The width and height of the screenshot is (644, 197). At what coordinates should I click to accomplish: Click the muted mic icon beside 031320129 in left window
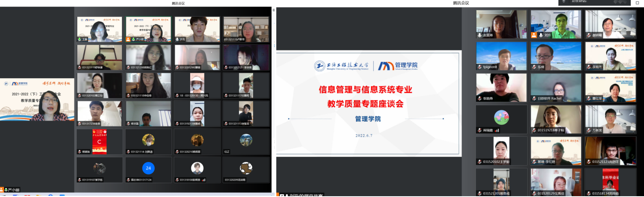click(x=177, y=68)
